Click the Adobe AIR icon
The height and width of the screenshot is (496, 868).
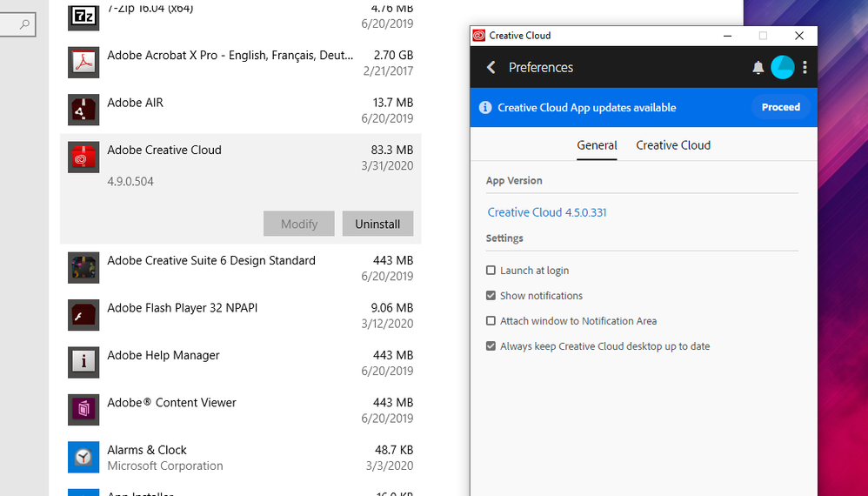tap(83, 110)
